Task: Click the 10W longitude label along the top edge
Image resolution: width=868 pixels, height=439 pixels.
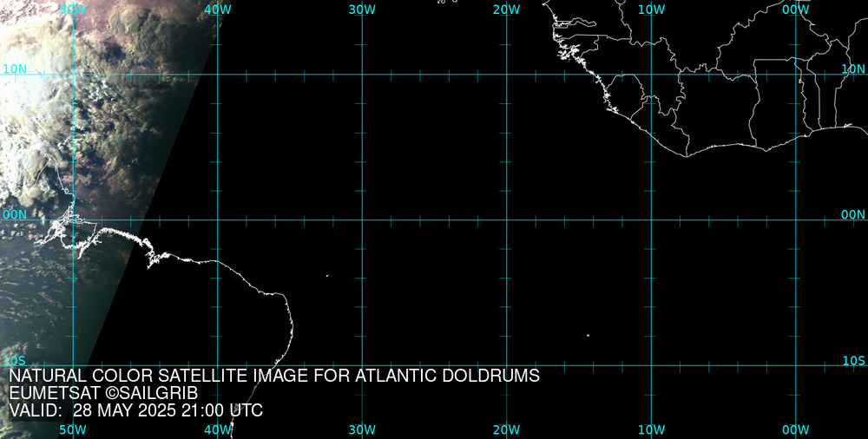Action: click(651, 10)
